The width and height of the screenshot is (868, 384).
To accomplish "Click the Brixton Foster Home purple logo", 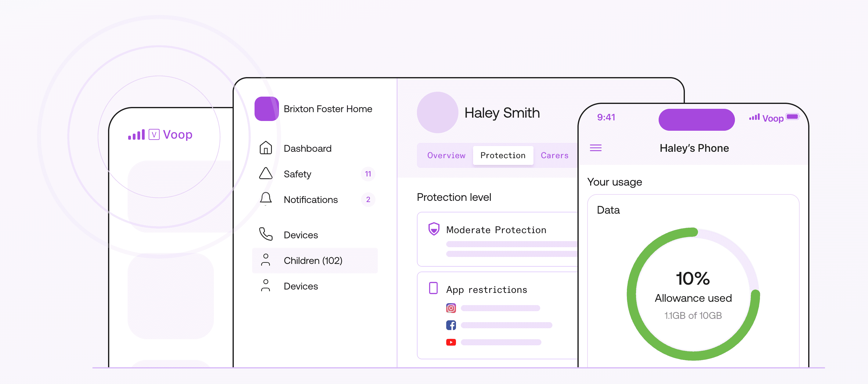I will [266, 109].
